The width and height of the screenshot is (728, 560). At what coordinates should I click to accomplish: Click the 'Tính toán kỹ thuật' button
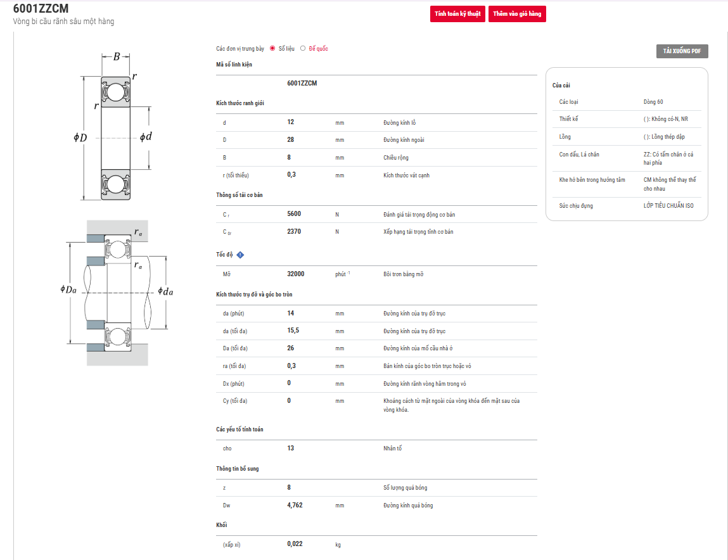point(457,14)
